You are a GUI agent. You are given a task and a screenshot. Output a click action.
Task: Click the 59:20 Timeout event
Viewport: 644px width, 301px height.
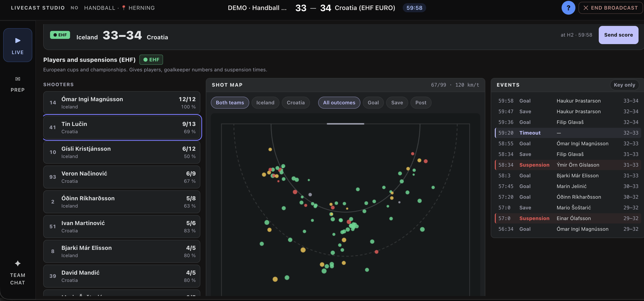point(568,133)
